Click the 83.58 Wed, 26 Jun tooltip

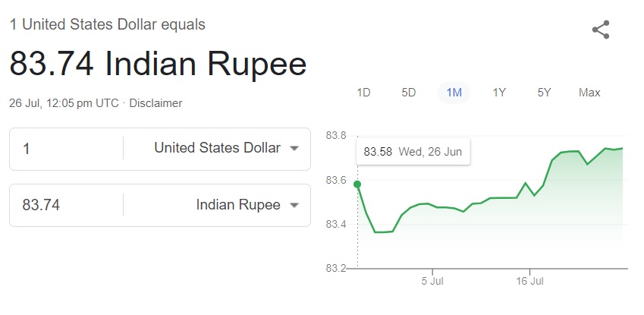[413, 151]
